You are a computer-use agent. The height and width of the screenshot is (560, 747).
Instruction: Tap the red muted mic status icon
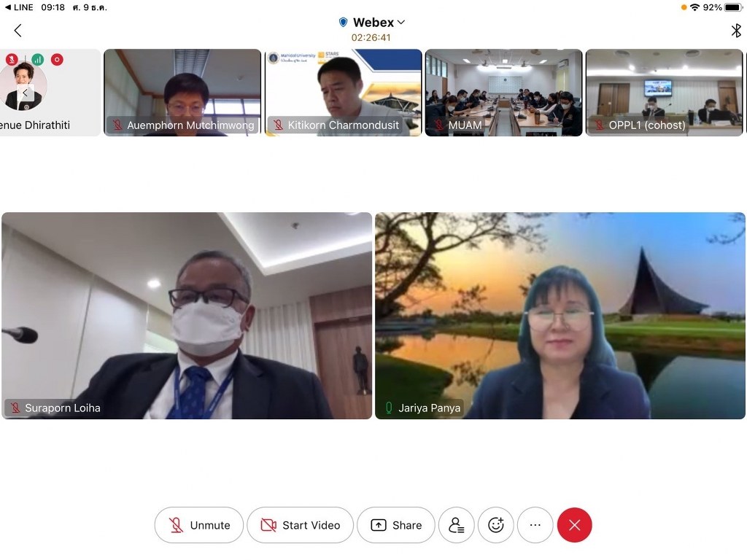click(x=12, y=60)
